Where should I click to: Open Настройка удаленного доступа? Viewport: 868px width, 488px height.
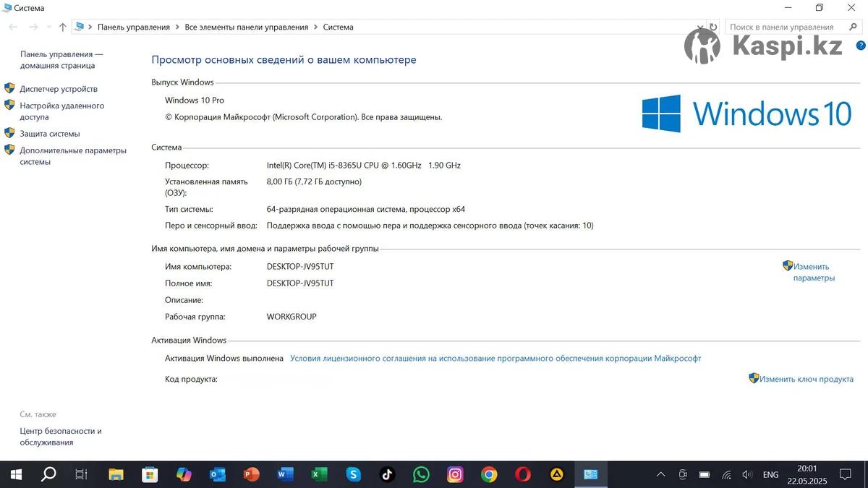coord(62,111)
